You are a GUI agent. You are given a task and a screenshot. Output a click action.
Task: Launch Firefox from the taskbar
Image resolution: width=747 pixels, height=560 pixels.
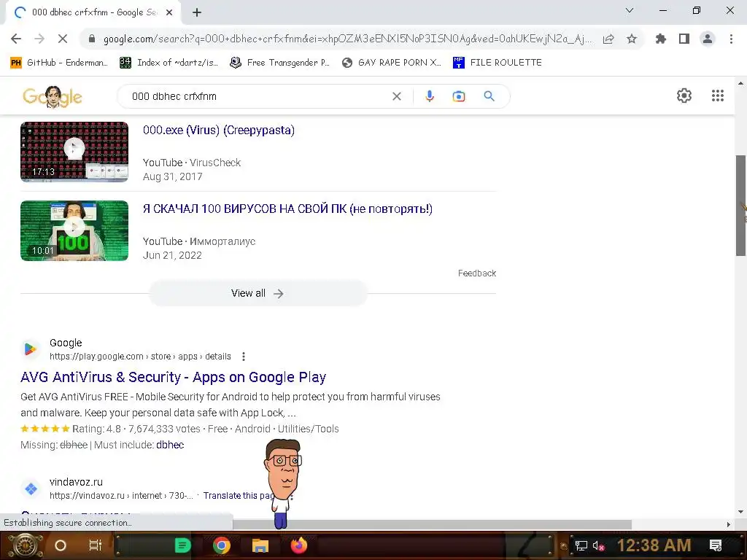pyautogui.click(x=299, y=545)
